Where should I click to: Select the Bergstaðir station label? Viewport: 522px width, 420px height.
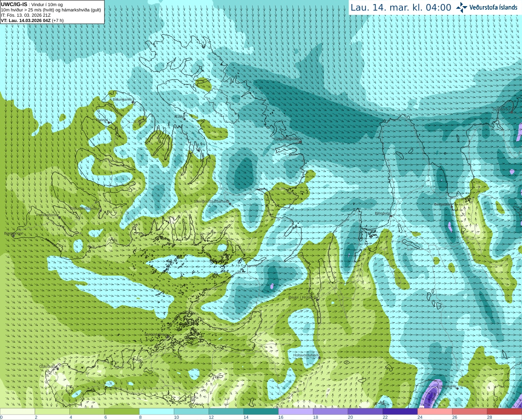(x=443, y=204)
